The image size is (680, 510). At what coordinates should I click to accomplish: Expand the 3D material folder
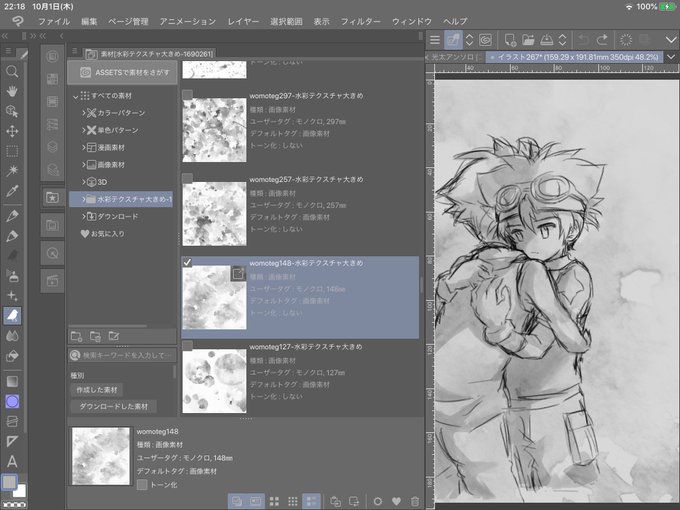click(83, 182)
